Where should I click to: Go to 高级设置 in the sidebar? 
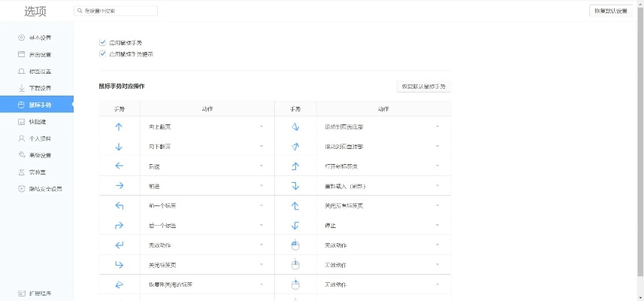(x=39, y=155)
